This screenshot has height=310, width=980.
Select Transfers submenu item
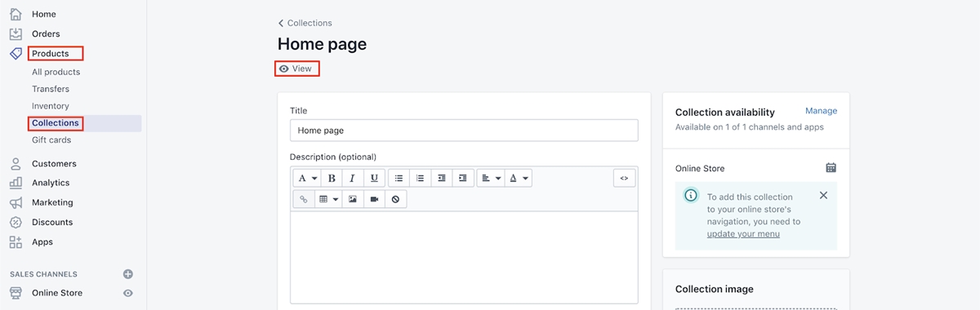51,89
